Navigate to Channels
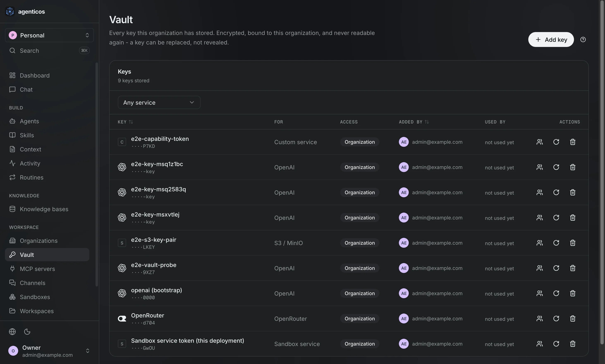This screenshot has height=364, width=605. tap(47, 283)
